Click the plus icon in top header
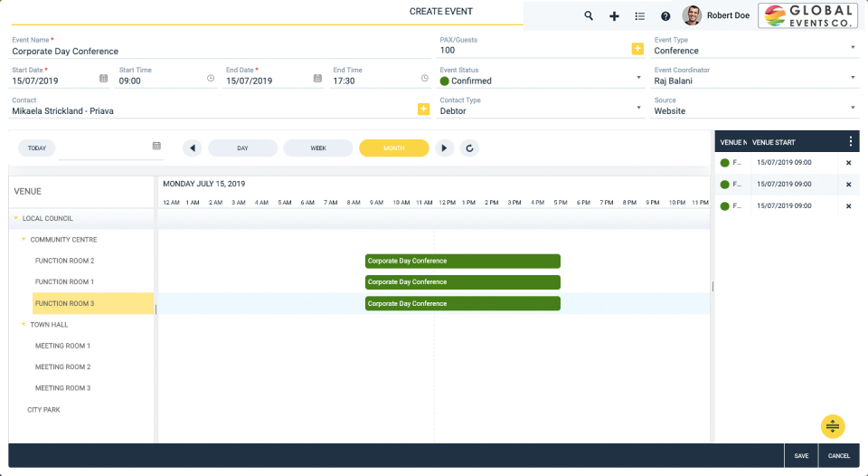This screenshot has width=868, height=476. [614, 16]
